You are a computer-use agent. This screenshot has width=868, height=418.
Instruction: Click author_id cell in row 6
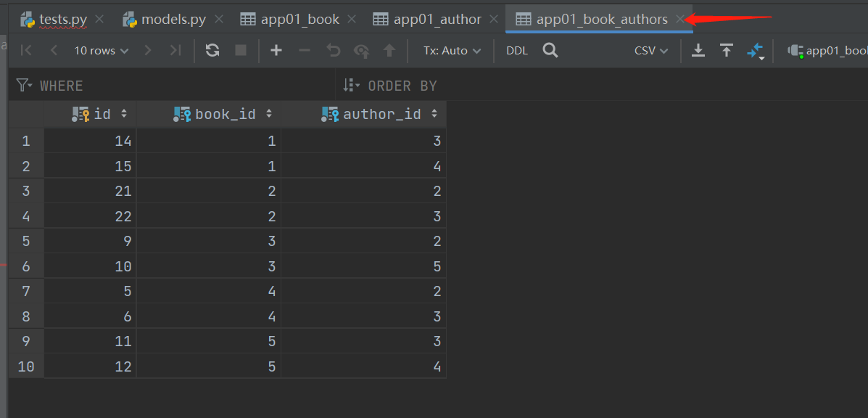(364, 266)
